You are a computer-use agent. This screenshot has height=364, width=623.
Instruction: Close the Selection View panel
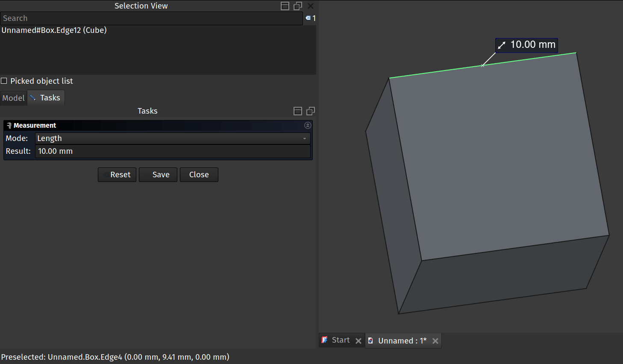311,6
